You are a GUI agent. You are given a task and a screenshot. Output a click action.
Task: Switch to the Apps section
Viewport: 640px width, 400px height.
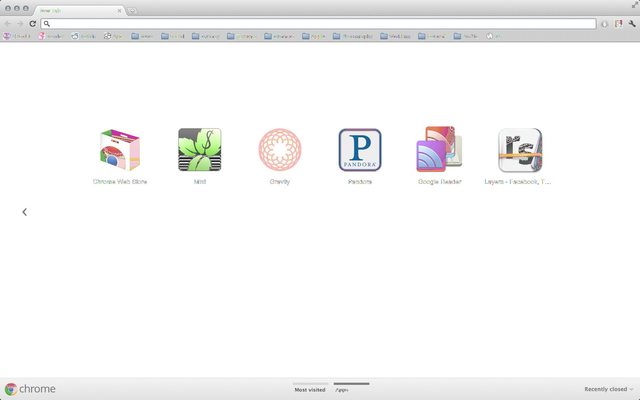pyautogui.click(x=351, y=388)
